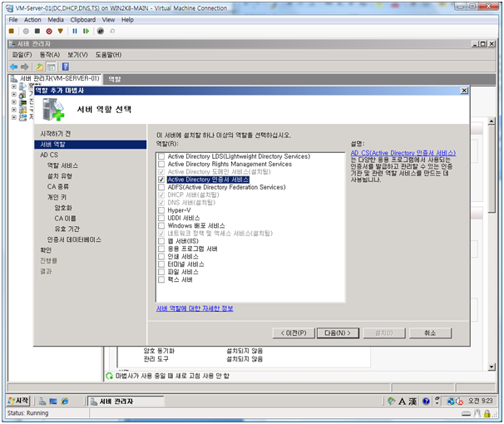The width and height of the screenshot is (504, 424).
Task: Uncheck Active Directory 인증서 서비스 checkbox
Action: click(161, 180)
